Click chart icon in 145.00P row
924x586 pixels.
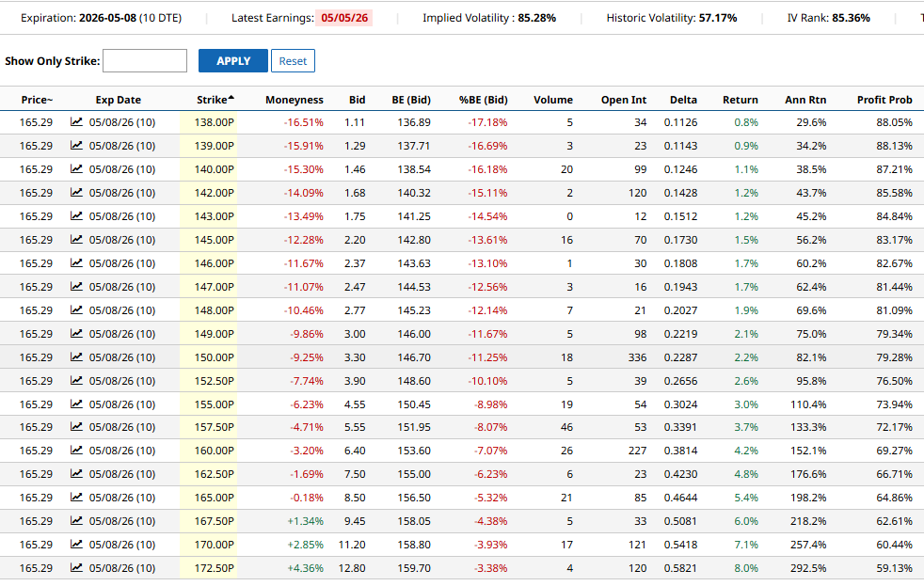click(76, 240)
